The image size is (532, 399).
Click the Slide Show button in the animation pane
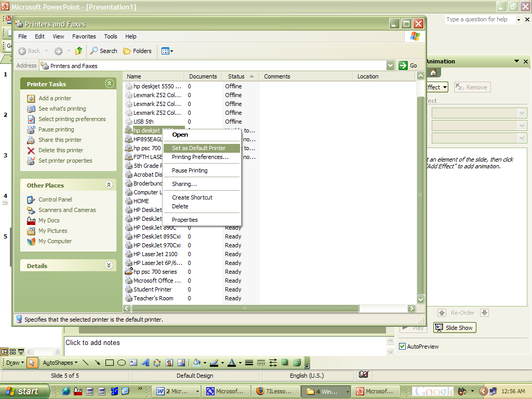coord(455,328)
